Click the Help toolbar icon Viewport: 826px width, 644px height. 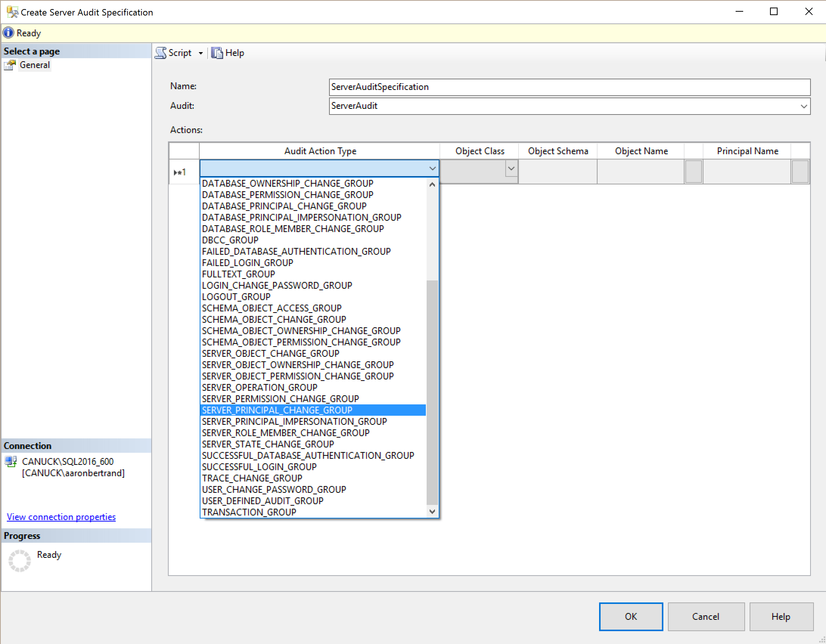[x=217, y=53]
